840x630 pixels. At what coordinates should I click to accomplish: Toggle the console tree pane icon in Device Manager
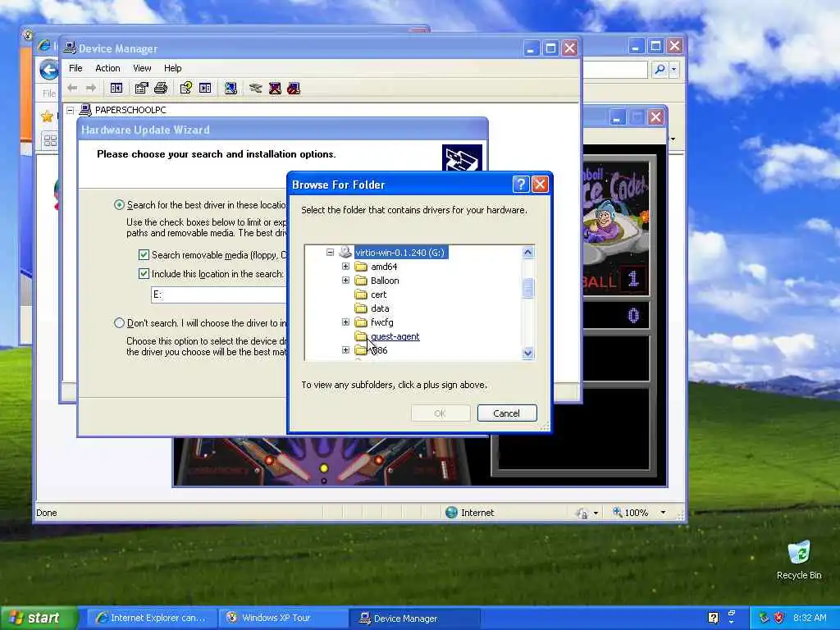(x=116, y=88)
